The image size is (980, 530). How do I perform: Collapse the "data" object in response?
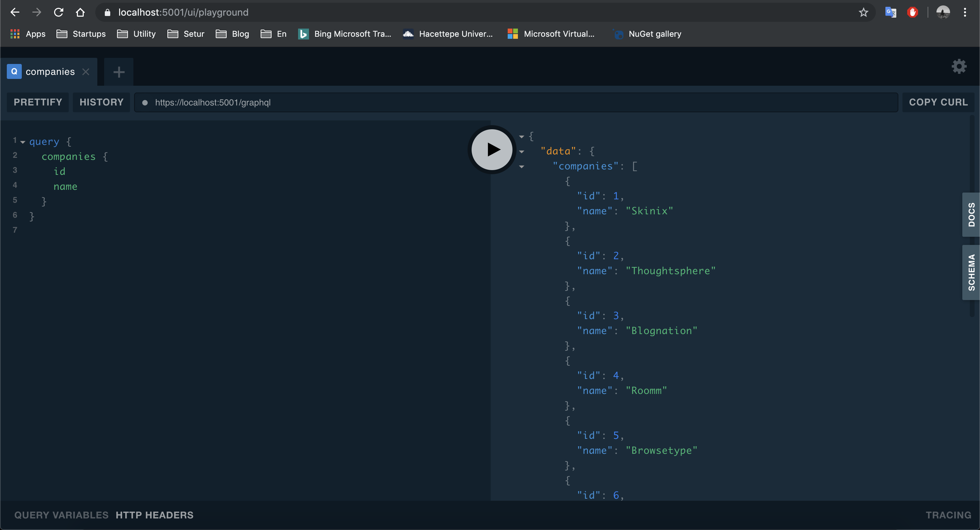[x=522, y=152]
